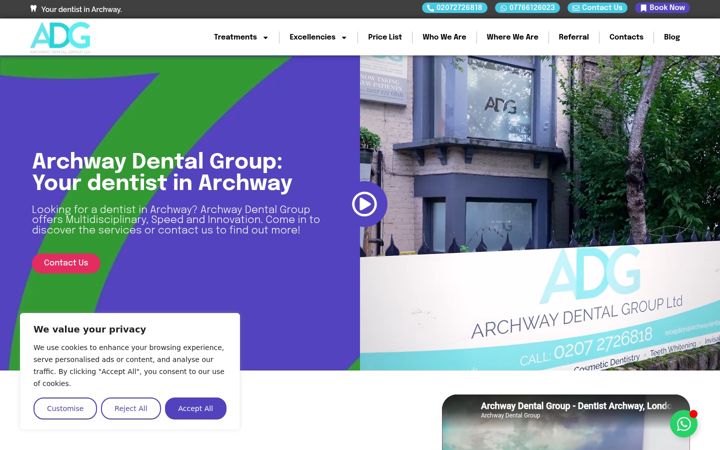This screenshot has width=720, height=450.
Task: Open the floating WhatsApp chat icon
Action: click(x=683, y=424)
